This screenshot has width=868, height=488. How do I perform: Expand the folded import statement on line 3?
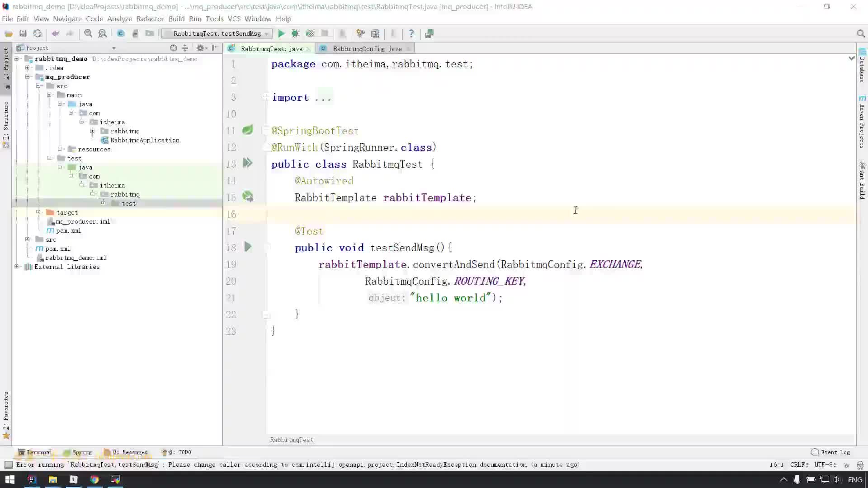pos(266,97)
